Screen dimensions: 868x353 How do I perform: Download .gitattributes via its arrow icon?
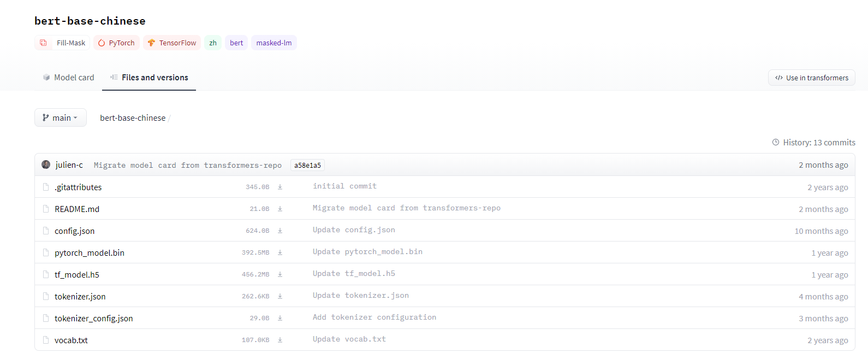coord(280,187)
